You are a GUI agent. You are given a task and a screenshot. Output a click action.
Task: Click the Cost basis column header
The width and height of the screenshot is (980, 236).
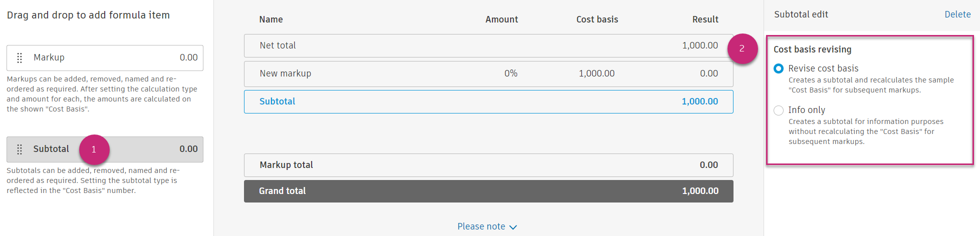click(597, 19)
